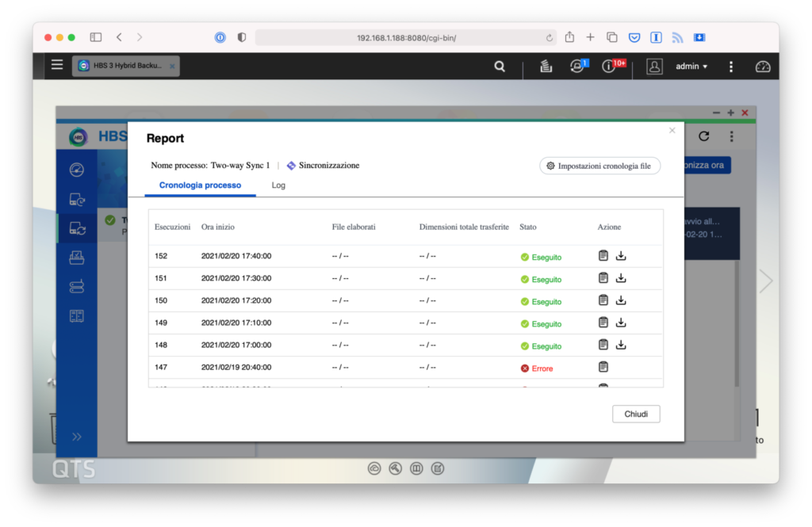Screen dimensions: 812x527
Task: Download report for execution 148
Action: click(x=621, y=345)
